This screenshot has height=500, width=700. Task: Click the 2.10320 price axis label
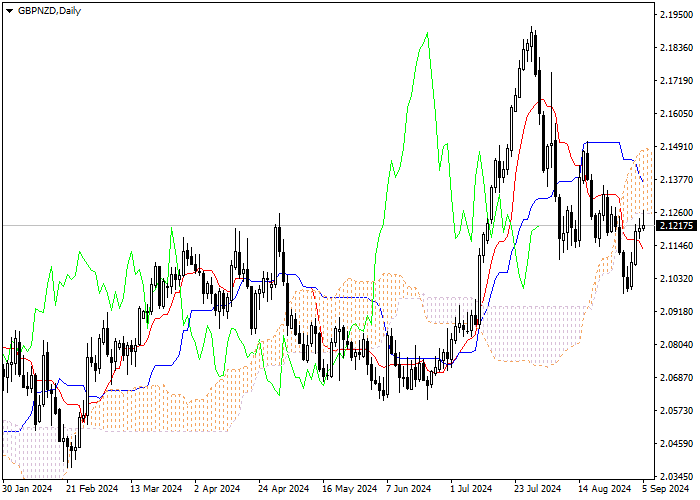[676, 279]
